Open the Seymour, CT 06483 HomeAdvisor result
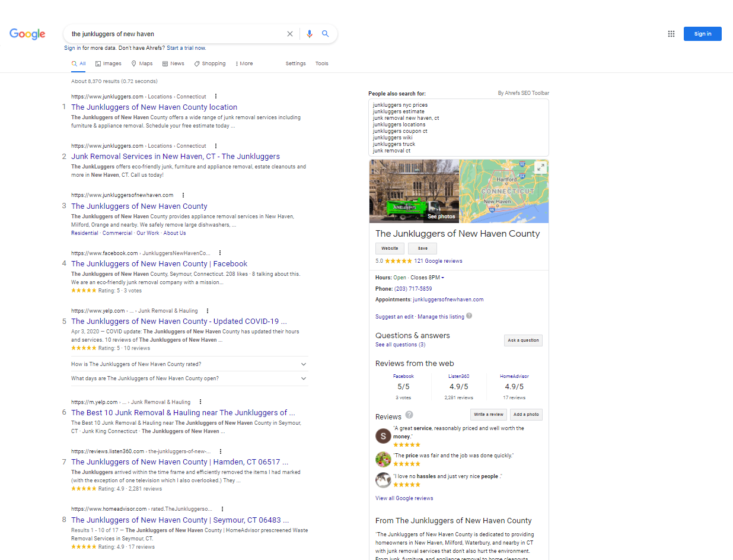 (x=180, y=520)
